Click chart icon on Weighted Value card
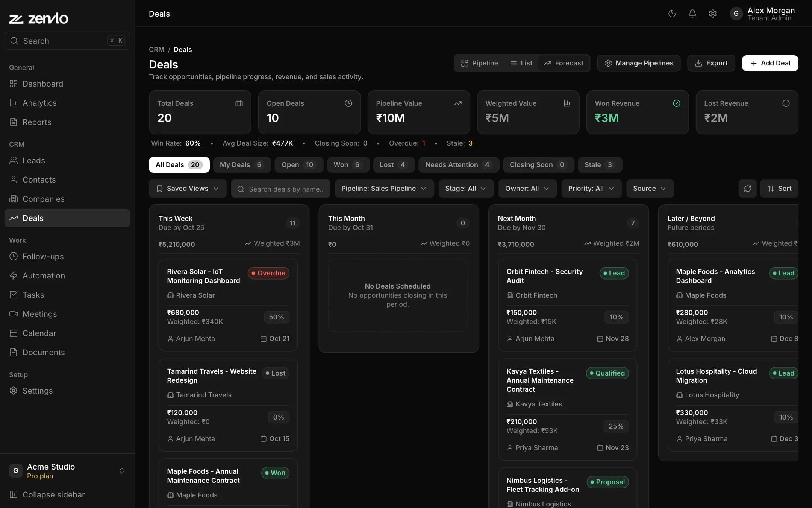Screen dimensions: 812x508 tap(567, 103)
